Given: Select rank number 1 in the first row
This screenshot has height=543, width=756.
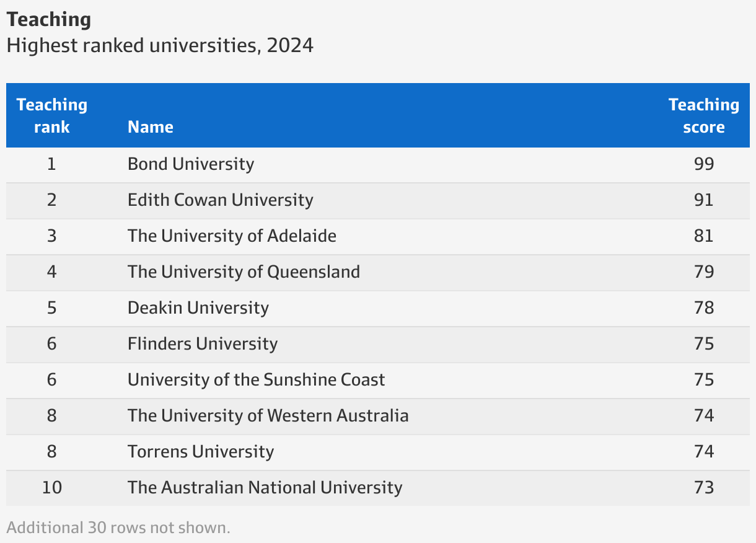Looking at the screenshot, I should point(52,164).
